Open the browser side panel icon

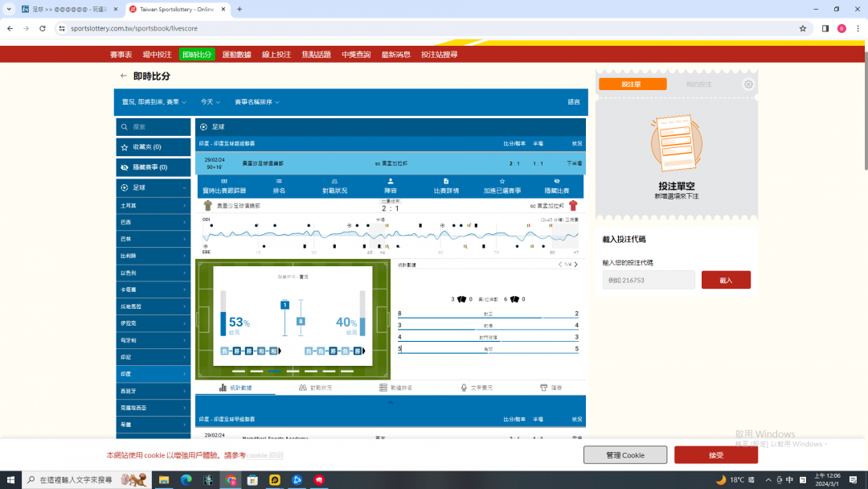click(x=825, y=28)
